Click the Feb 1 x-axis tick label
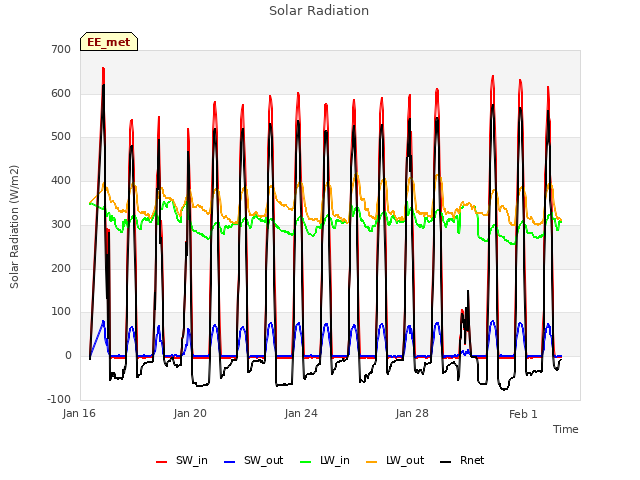640x480 pixels. pos(523,414)
